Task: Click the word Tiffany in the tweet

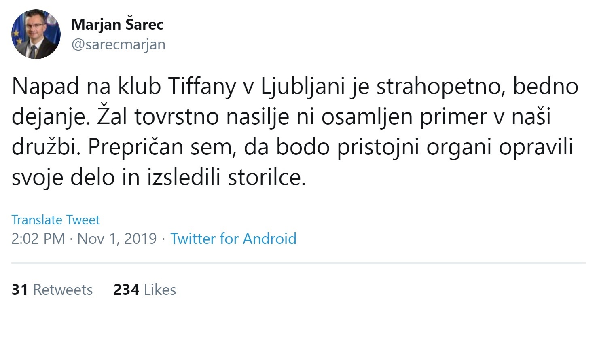Action: (x=202, y=87)
